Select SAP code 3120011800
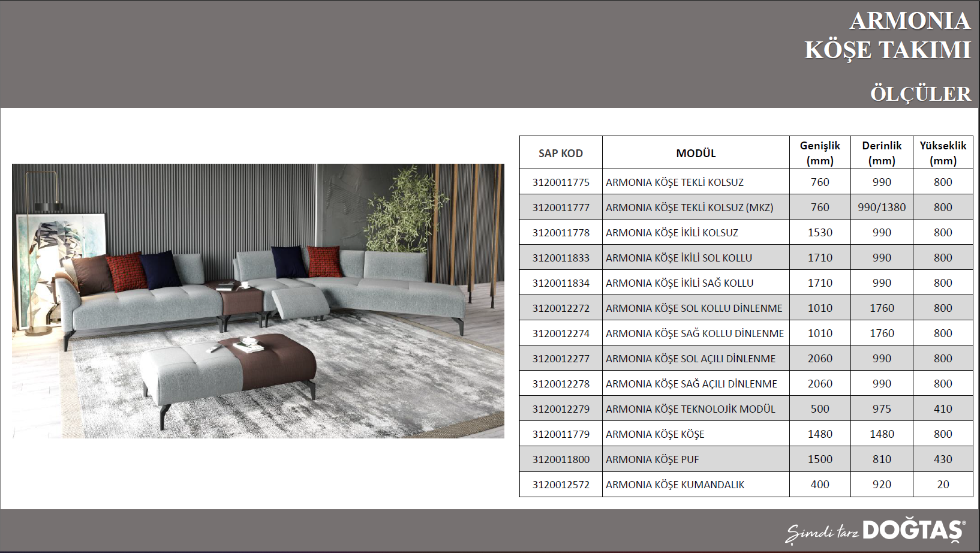This screenshot has width=980, height=553. 561,459
